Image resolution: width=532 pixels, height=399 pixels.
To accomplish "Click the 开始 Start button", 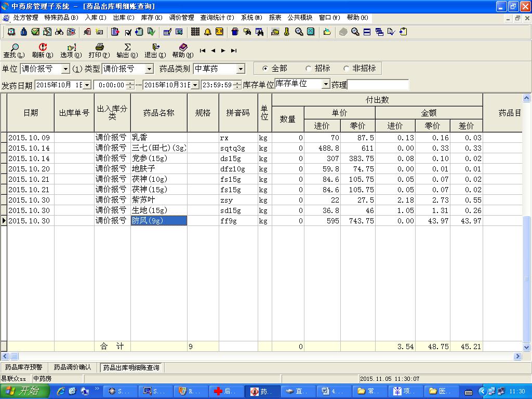I will coord(24,391).
